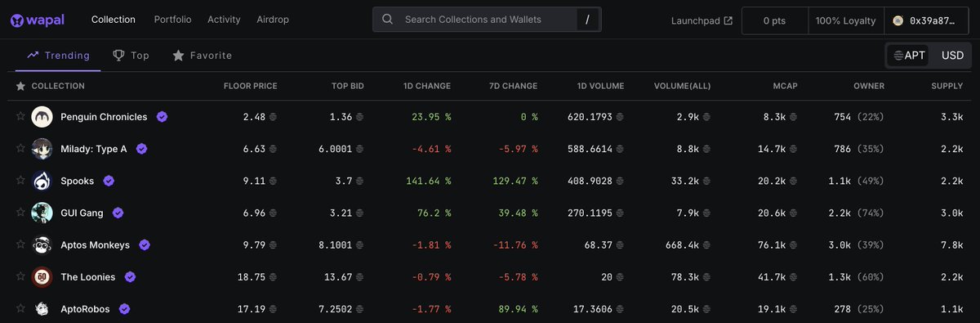Sort by 7D Change column

tap(513, 86)
